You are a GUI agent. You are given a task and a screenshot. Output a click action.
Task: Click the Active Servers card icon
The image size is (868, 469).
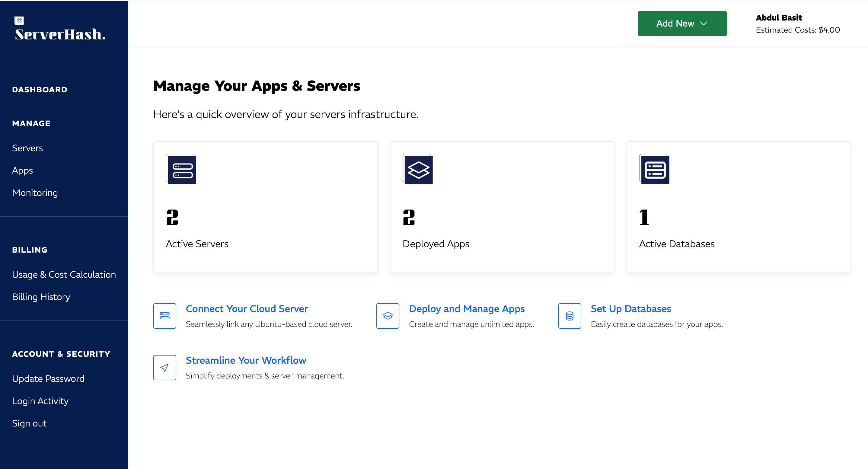coord(181,169)
